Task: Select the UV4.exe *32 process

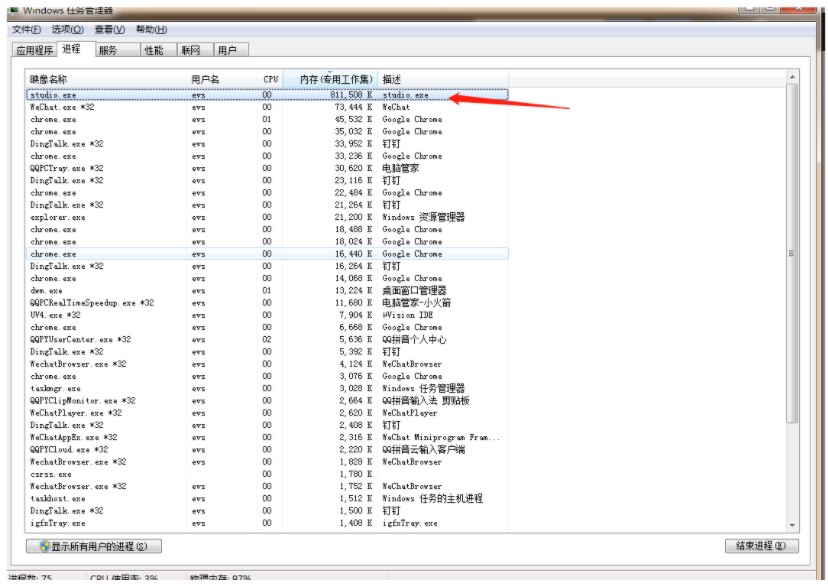Action: pyautogui.click(x=267, y=315)
